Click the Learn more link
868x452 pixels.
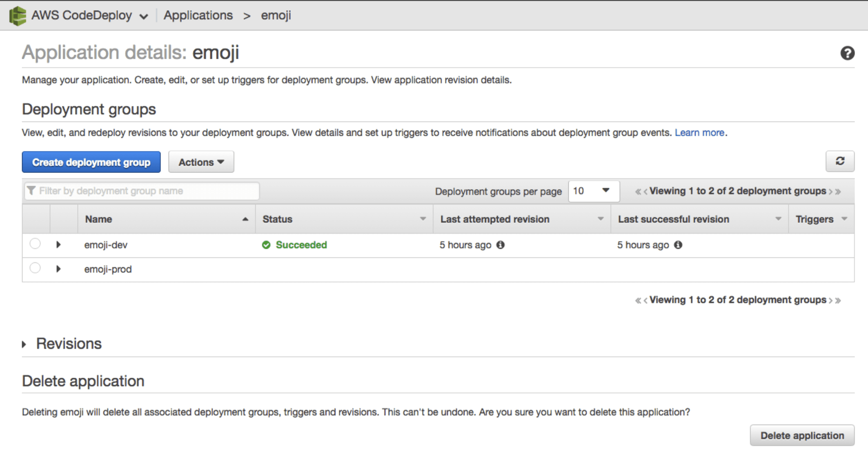click(x=699, y=133)
